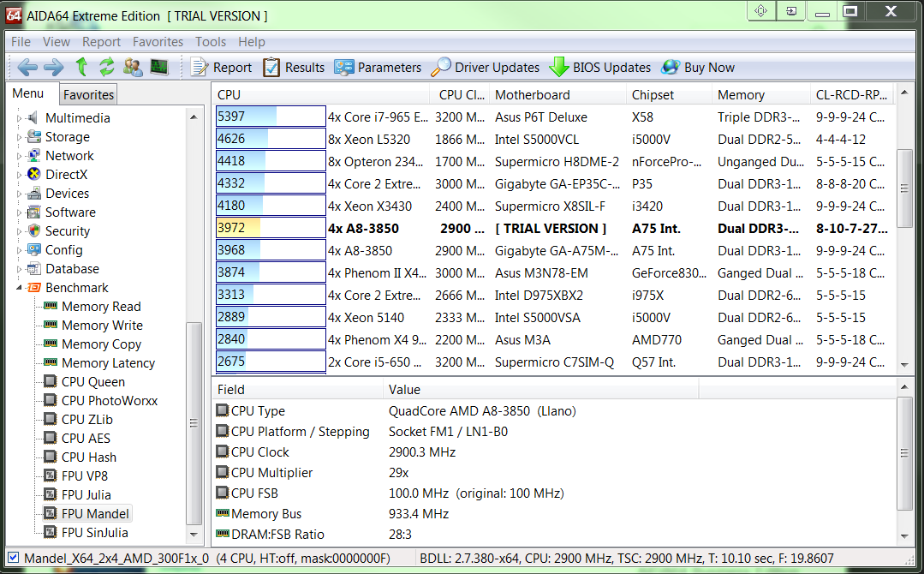924x574 pixels.
Task: Sort results by Motherboard column header
Action: (x=557, y=95)
